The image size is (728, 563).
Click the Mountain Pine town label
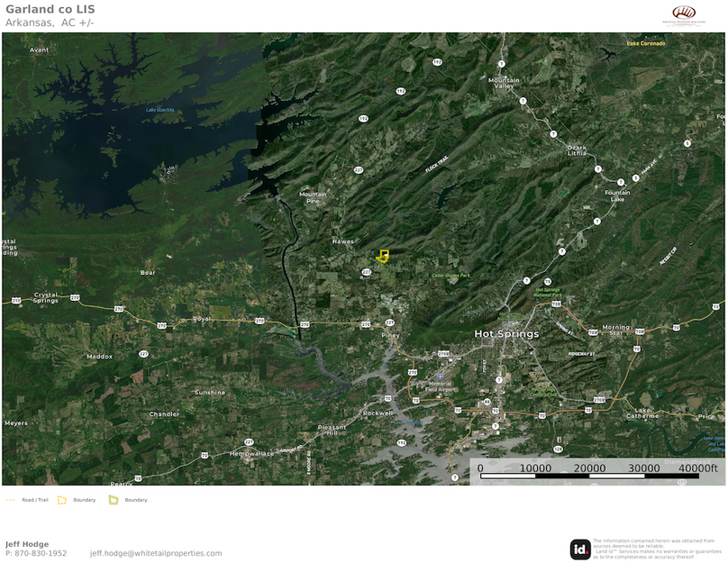click(x=314, y=197)
